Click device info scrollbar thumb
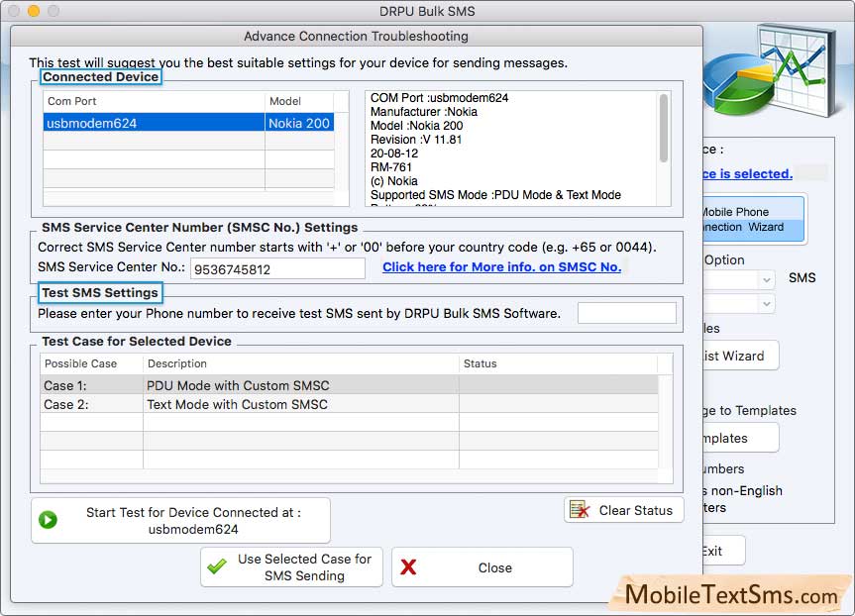 pos(664,128)
